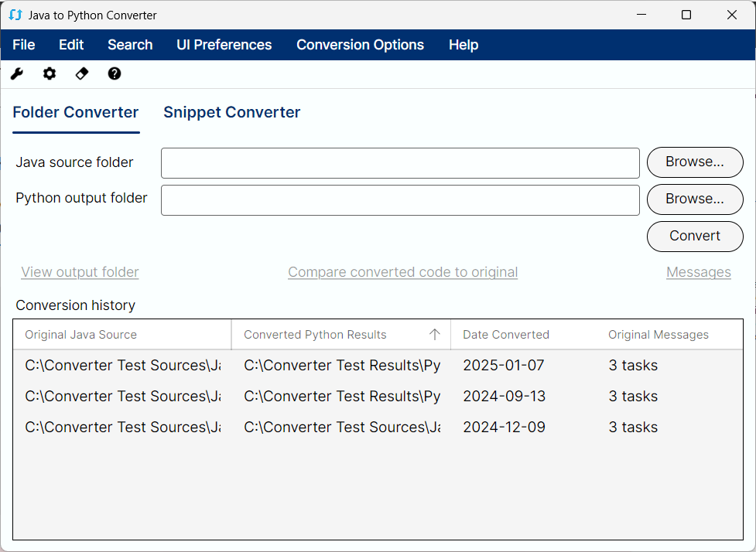Open the UI Preferences menu
756x552 pixels.
point(224,45)
